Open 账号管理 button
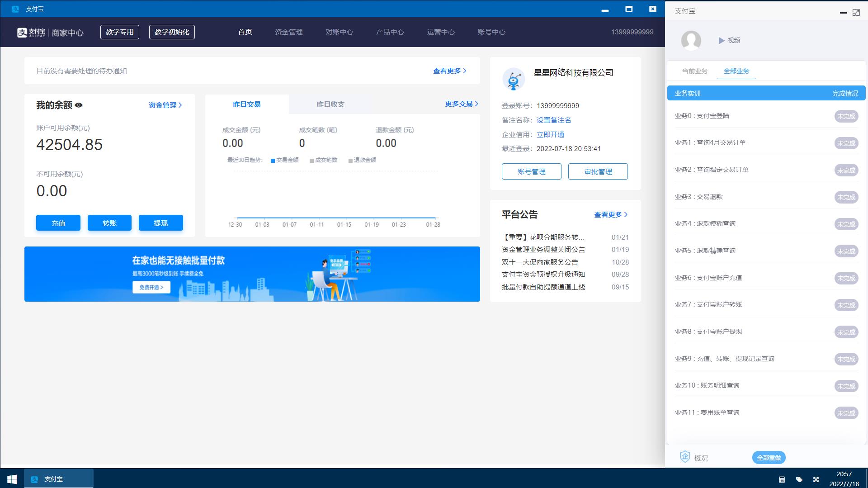This screenshot has width=868, height=488. (x=532, y=171)
